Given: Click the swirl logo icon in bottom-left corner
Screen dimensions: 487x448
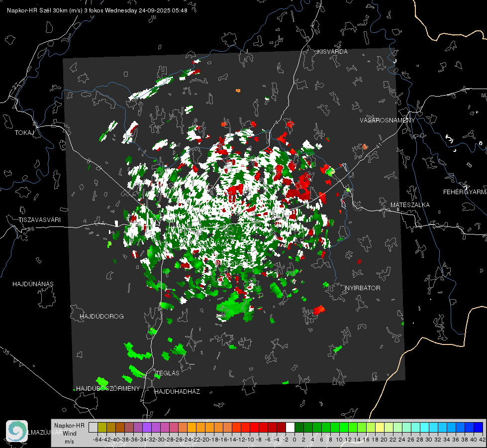Looking at the screenshot, I should pyautogui.click(x=17, y=431).
